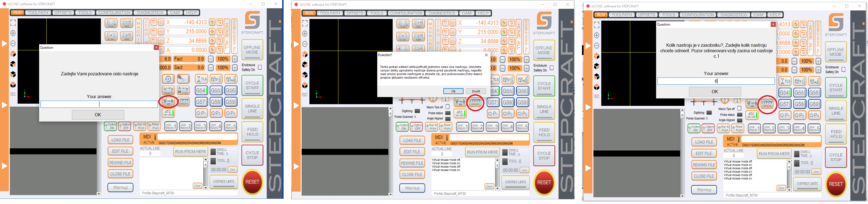Expand bottom orange side arrow in left window
Image resolution: width=868 pixels, height=204 pixels.
click(4, 166)
